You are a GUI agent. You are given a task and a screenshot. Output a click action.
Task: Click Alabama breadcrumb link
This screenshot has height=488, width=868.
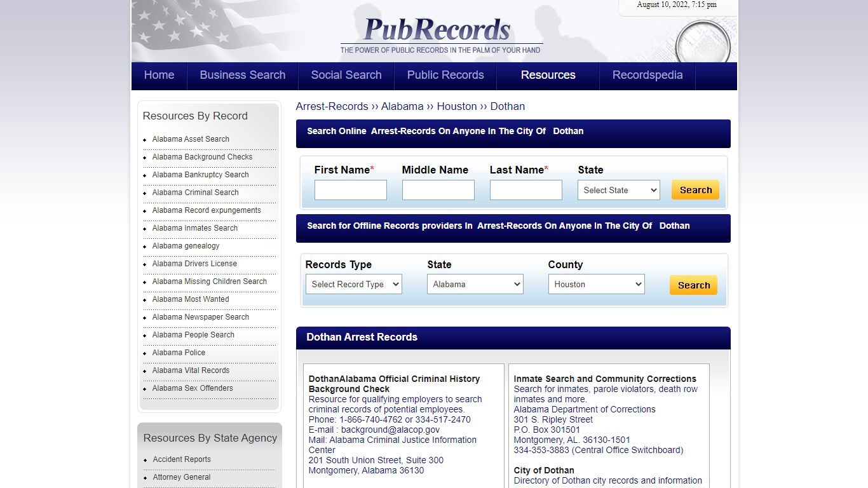click(402, 106)
